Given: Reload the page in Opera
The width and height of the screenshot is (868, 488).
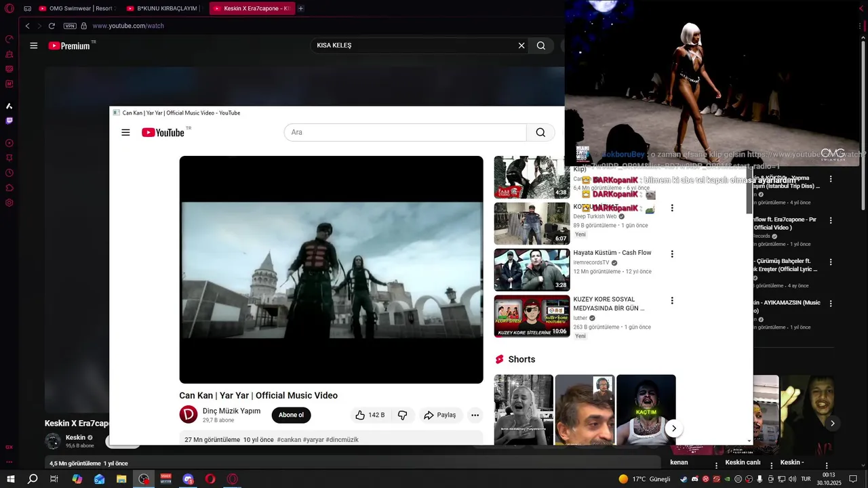Looking at the screenshot, I should [52, 26].
